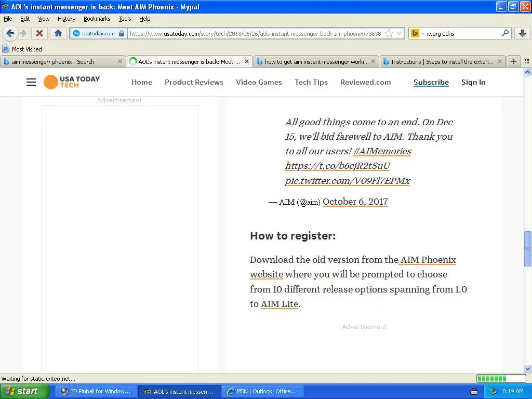This screenshot has height=399, width=532.
Task: Click the scrollbar up arrow
Action: 527,72
